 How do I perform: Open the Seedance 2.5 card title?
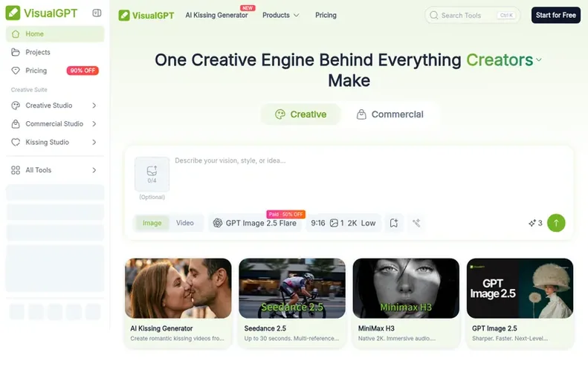click(x=265, y=328)
